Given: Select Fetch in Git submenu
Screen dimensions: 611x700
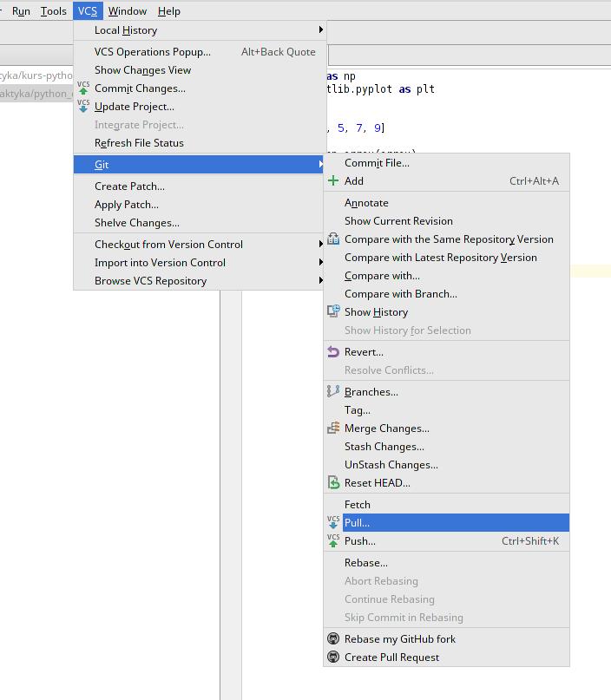Looking at the screenshot, I should (x=446, y=505).
